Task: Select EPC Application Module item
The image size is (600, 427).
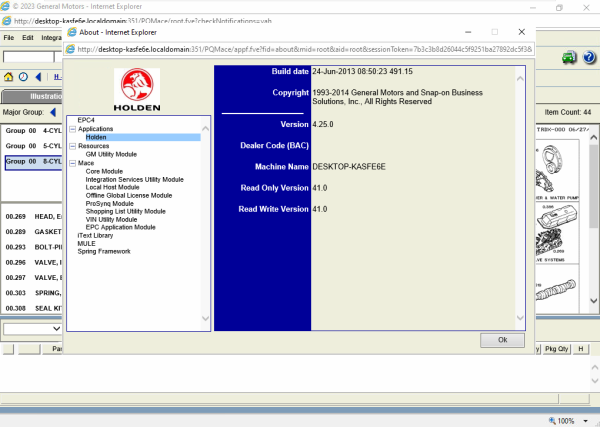Action: pos(121,227)
